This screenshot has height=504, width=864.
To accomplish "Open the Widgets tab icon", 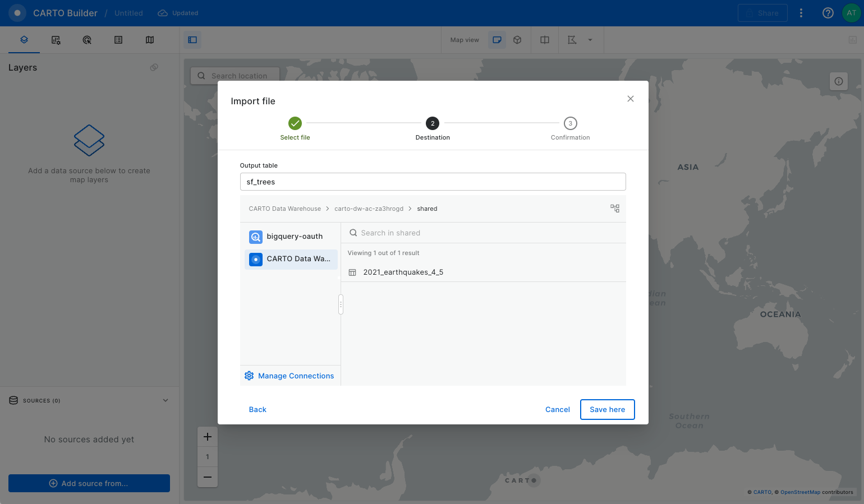I will click(56, 40).
